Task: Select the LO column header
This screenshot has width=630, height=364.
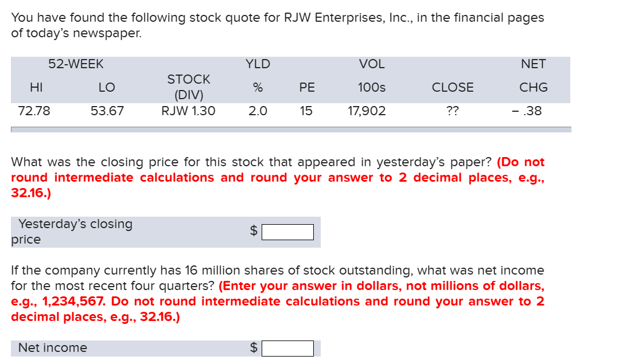Action: point(107,87)
